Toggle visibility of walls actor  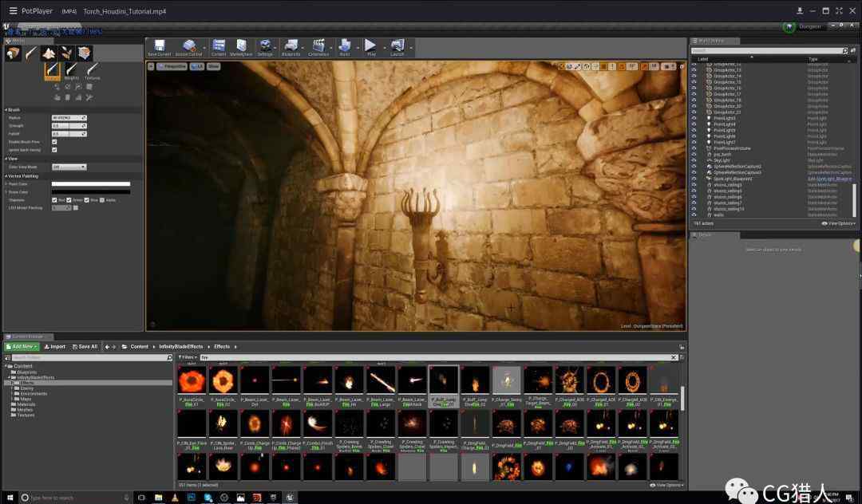tap(694, 215)
